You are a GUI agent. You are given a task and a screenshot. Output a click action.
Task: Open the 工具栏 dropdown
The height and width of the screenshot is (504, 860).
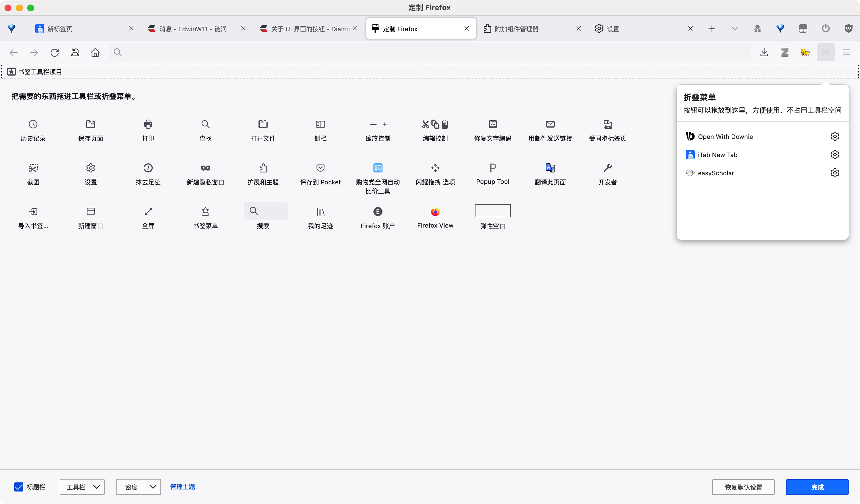(82, 487)
